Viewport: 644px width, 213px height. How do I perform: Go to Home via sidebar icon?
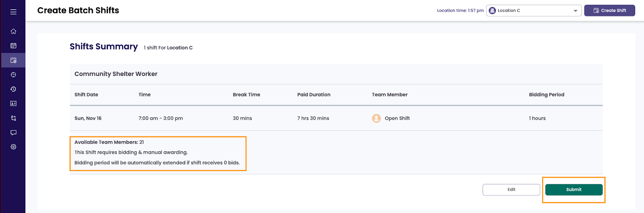[x=13, y=31]
